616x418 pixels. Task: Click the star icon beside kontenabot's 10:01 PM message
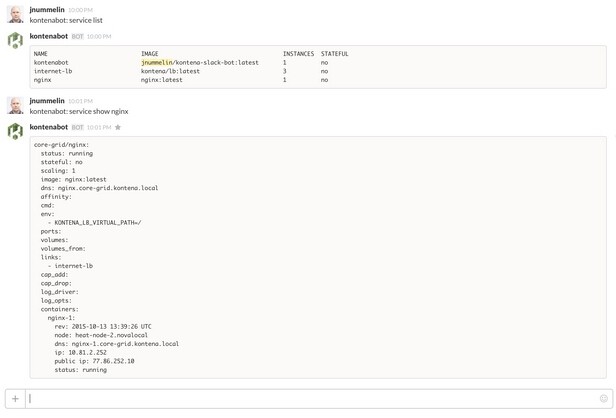tap(118, 128)
